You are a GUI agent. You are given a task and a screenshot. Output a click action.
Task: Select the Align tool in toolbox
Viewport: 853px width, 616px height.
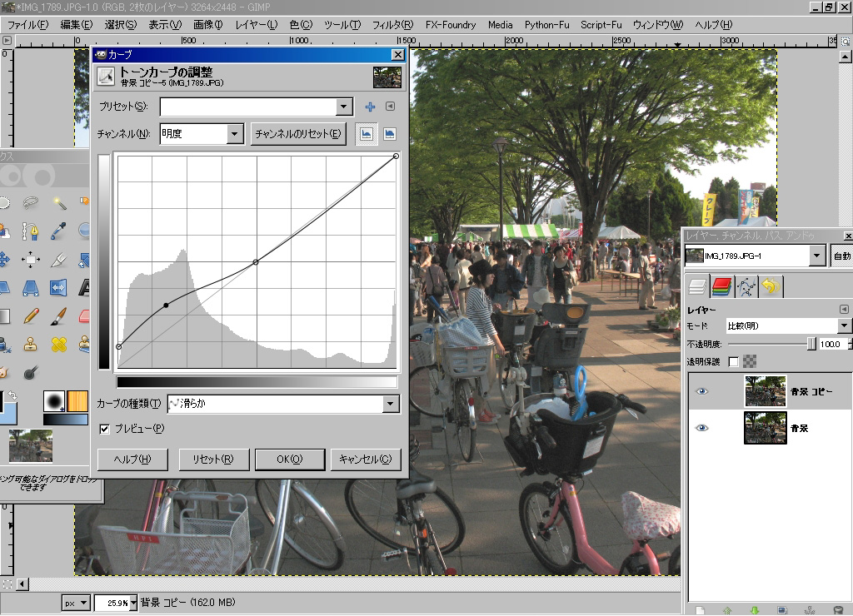click(x=31, y=260)
